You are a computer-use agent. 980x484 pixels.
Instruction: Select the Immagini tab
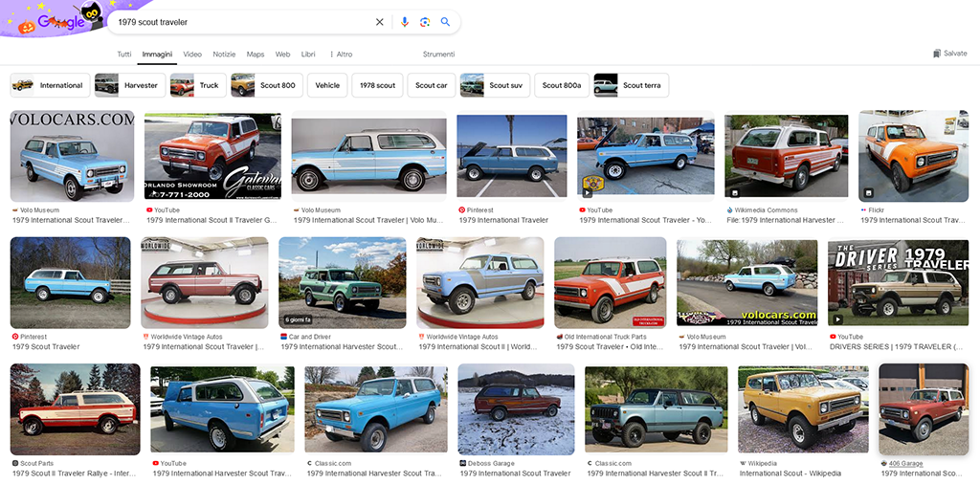coord(157,55)
